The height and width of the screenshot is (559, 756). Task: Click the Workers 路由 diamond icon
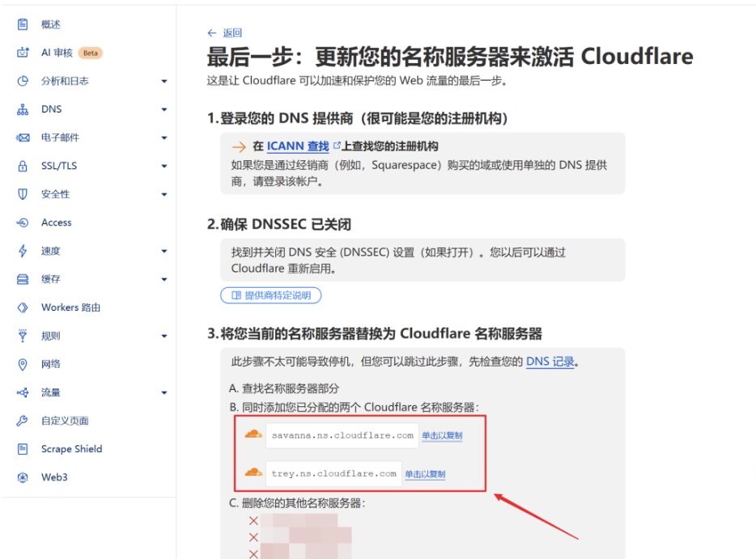23,307
